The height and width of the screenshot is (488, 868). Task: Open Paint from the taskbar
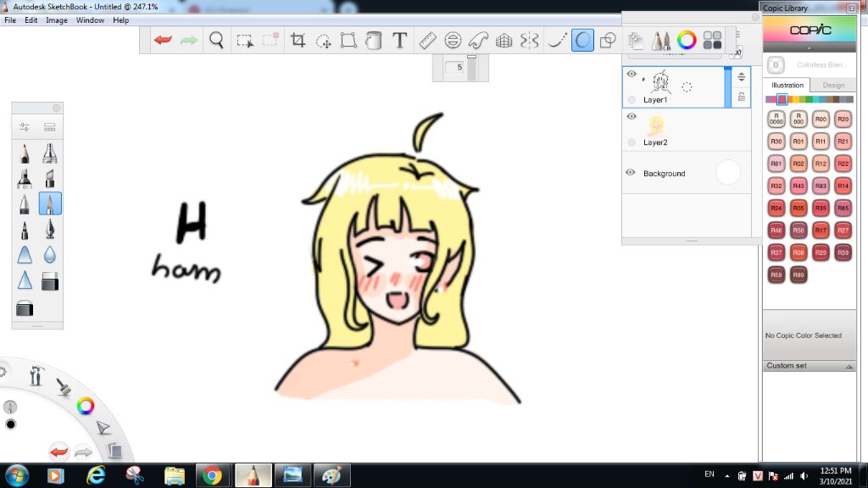331,475
